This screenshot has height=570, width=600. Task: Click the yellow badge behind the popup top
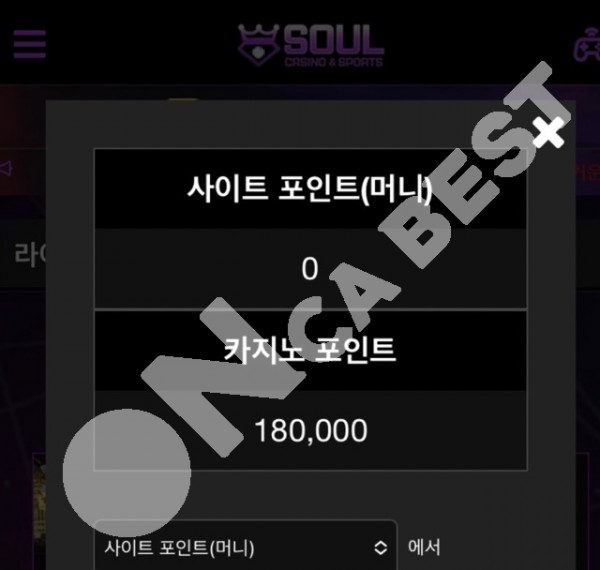click(x=183, y=99)
